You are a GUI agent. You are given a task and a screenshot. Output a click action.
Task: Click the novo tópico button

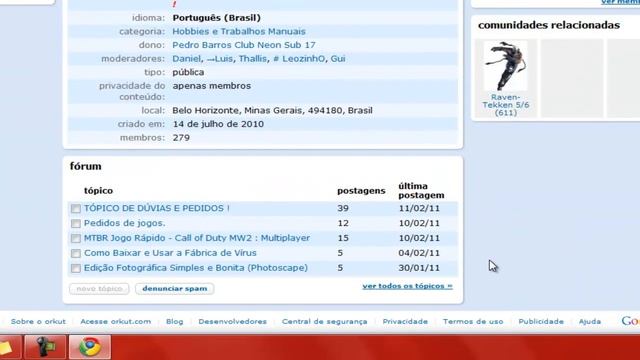[x=99, y=289]
